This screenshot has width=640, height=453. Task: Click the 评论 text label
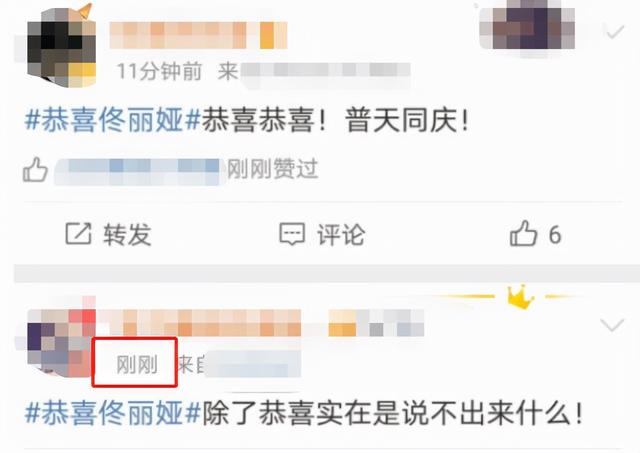[341, 234]
